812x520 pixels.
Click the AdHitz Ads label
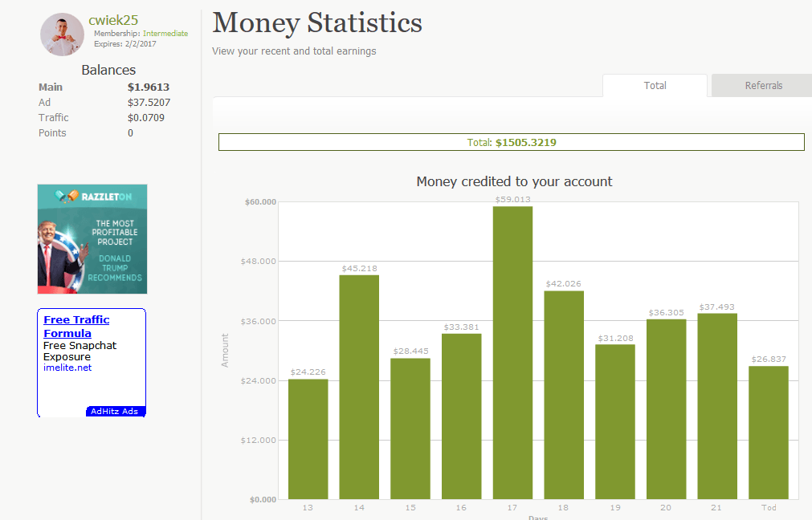(115, 412)
